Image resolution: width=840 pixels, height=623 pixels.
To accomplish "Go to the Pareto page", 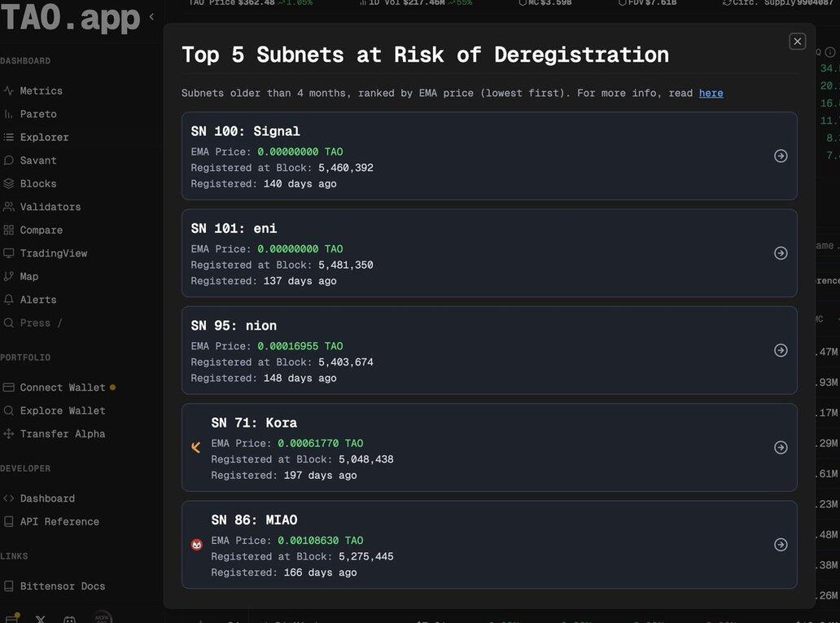I will 38,114.
